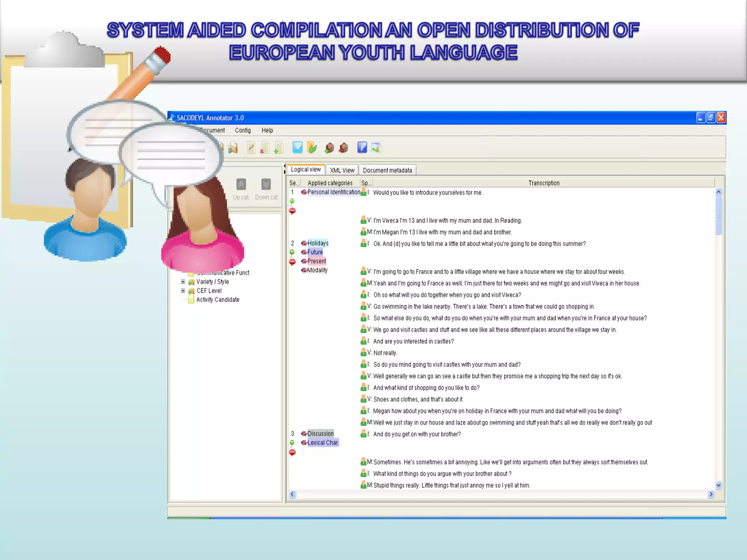Screen dimensions: 747x560
Task: Click the folder with green arrow icon
Action: [x=312, y=148]
